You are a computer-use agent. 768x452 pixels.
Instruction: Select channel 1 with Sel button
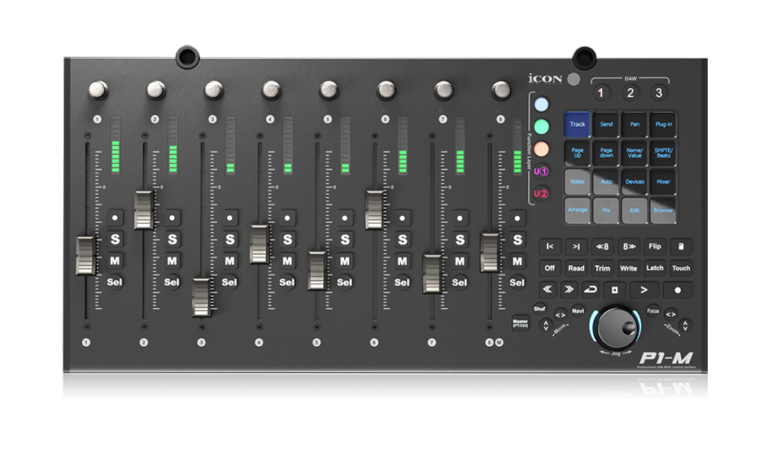coord(115,282)
